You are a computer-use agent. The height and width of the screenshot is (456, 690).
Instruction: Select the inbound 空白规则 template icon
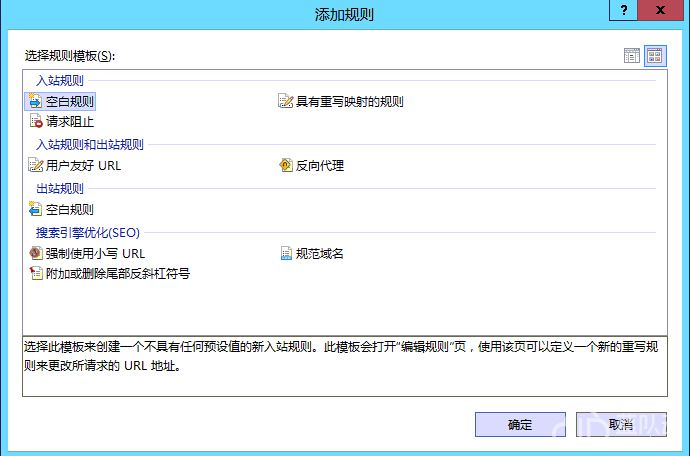(x=37, y=101)
